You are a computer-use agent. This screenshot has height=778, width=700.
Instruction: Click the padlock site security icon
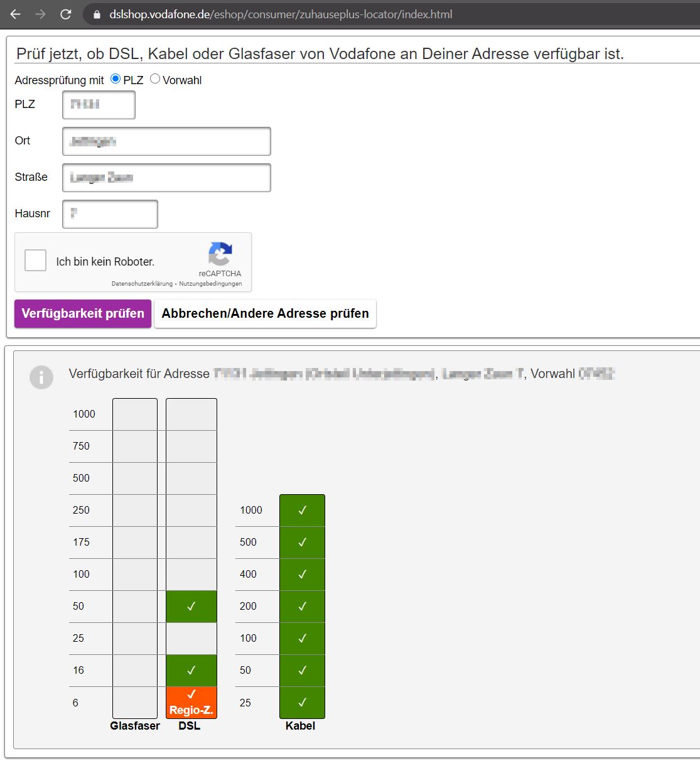click(97, 14)
